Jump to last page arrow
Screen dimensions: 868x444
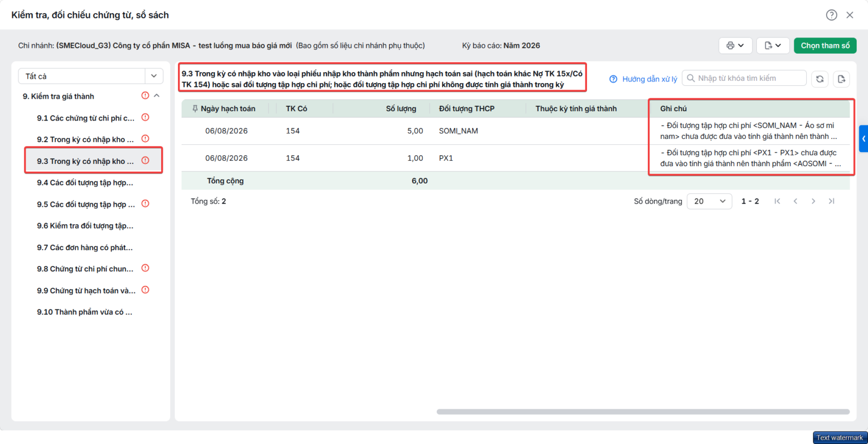click(x=831, y=201)
